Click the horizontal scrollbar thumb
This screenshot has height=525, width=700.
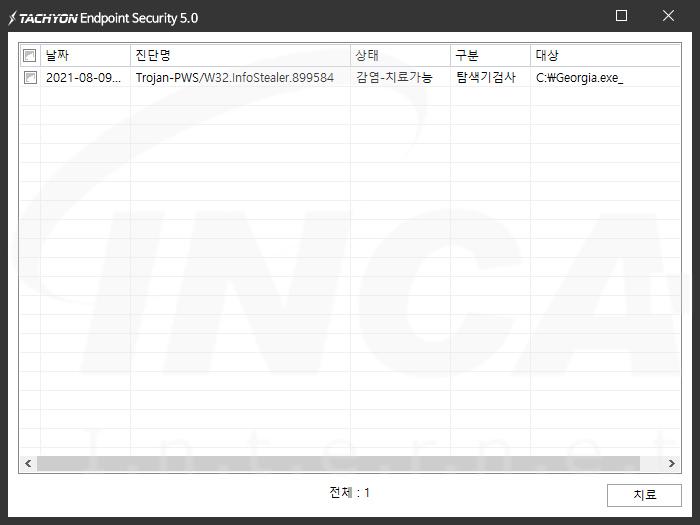(x=338, y=463)
